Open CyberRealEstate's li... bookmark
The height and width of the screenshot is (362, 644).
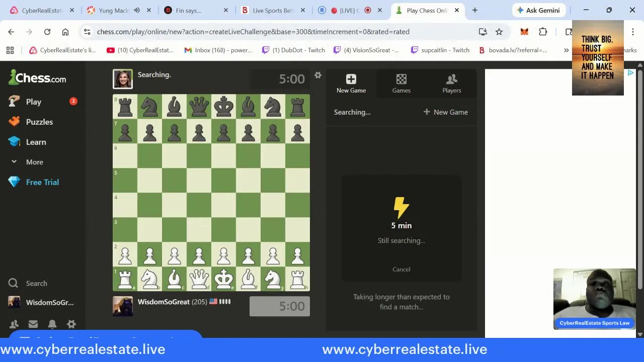tap(62, 50)
